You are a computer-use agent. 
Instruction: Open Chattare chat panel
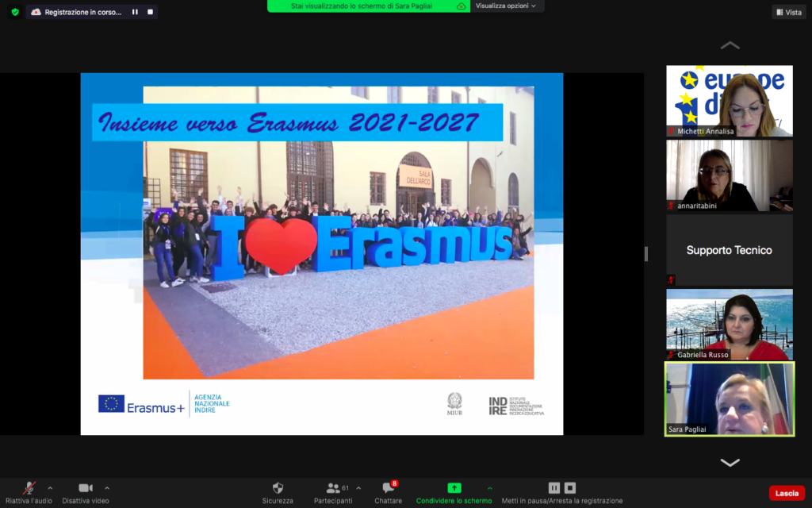pyautogui.click(x=389, y=492)
